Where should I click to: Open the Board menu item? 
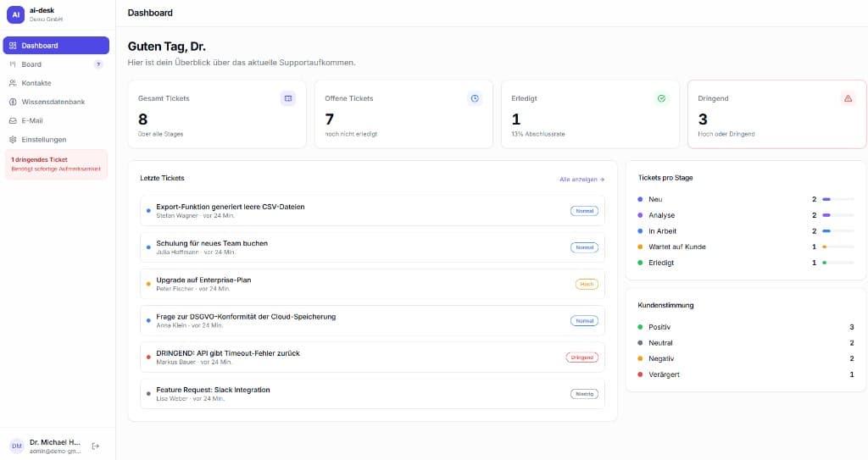point(31,64)
